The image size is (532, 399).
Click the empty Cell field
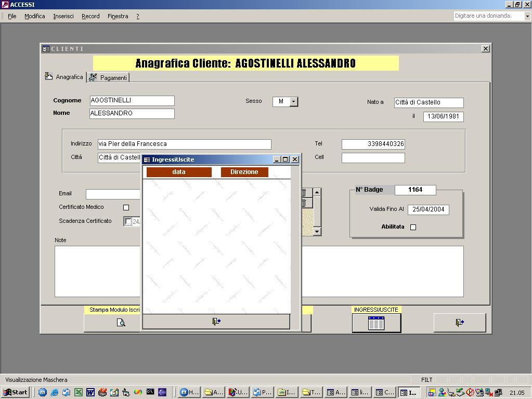tap(373, 158)
